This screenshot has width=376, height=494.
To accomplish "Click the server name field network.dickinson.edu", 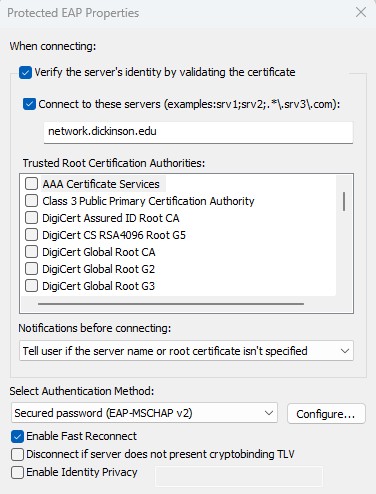I will click(198, 132).
